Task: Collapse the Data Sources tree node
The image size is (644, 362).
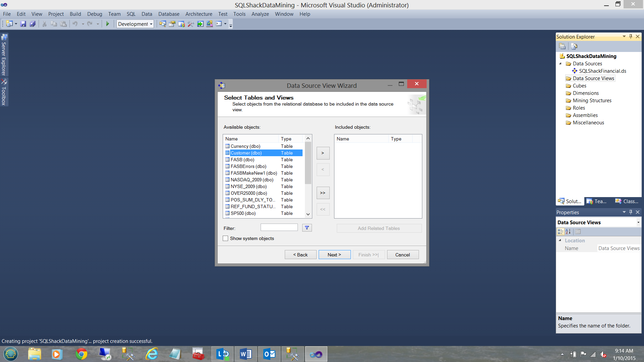Action: (560, 64)
